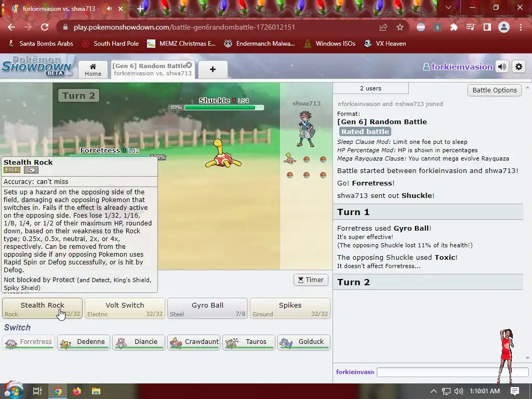The image size is (532, 399).
Task: Select the Gen 6 Random Battle tab
Action: click(153, 70)
